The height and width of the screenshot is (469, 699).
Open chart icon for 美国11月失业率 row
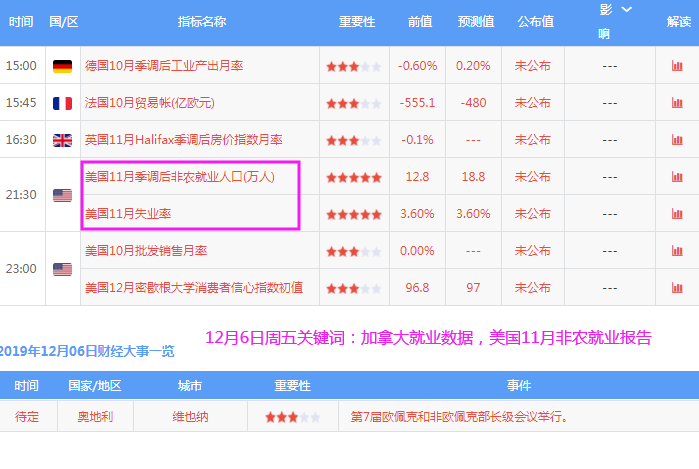pos(677,214)
